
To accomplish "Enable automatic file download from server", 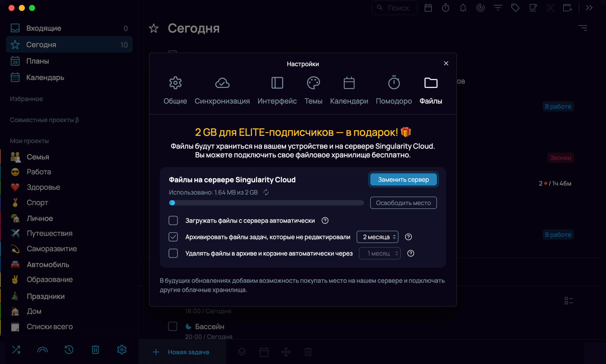I will click(x=173, y=220).
